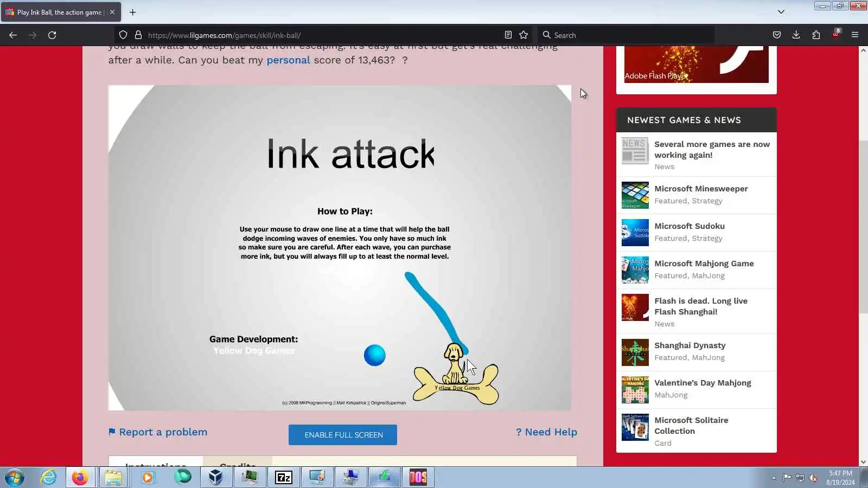Open the Downloads toolbar icon
This screenshot has width=868, height=488.
(796, 35)
